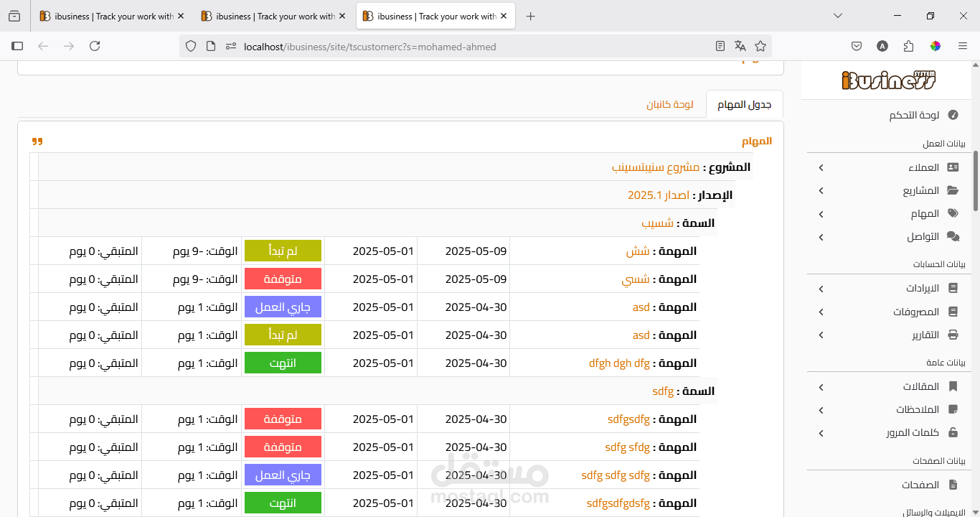
Task: Click the receipt icon beside المصروفات
Action: (953, 312)
